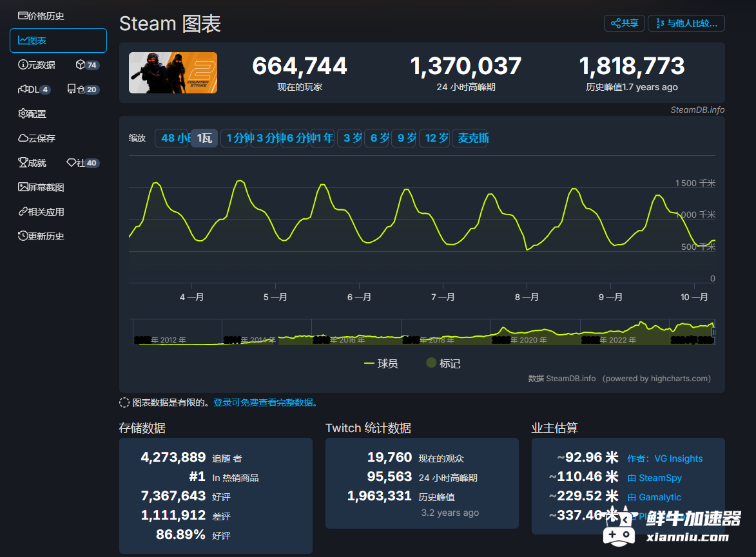Click the 1500 千米 y-axis label
The width and height of the screenshot is (756, 557).
point(695,183)
